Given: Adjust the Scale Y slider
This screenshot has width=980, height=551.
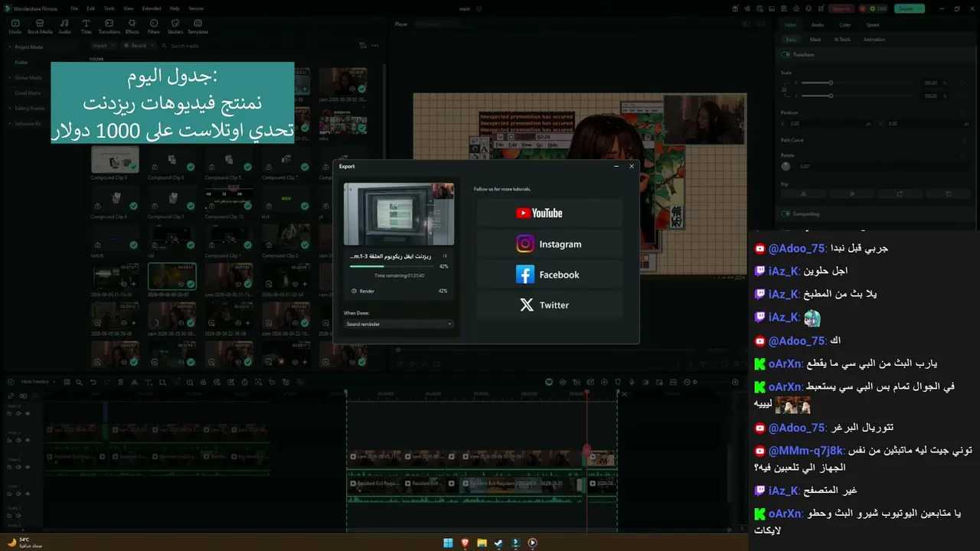Looking at the screenshot, I should (x=831, y=96).
